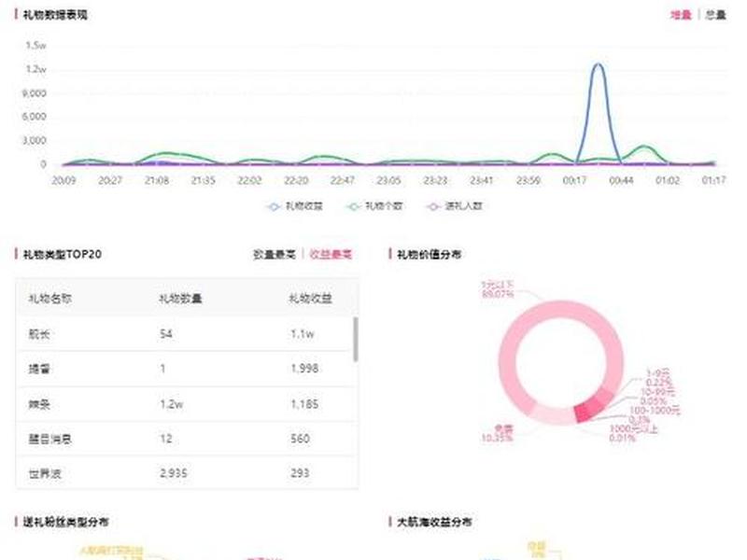Click the 3,000 y-axis label

[34, 141]
